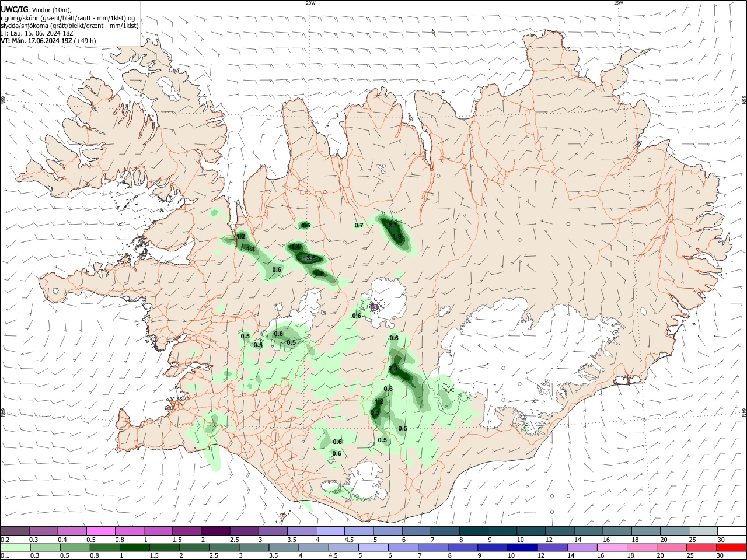Select the palest green rain swatch starting at 0.1
Viewport: 747px width, 560px height.
click(15, 547)
